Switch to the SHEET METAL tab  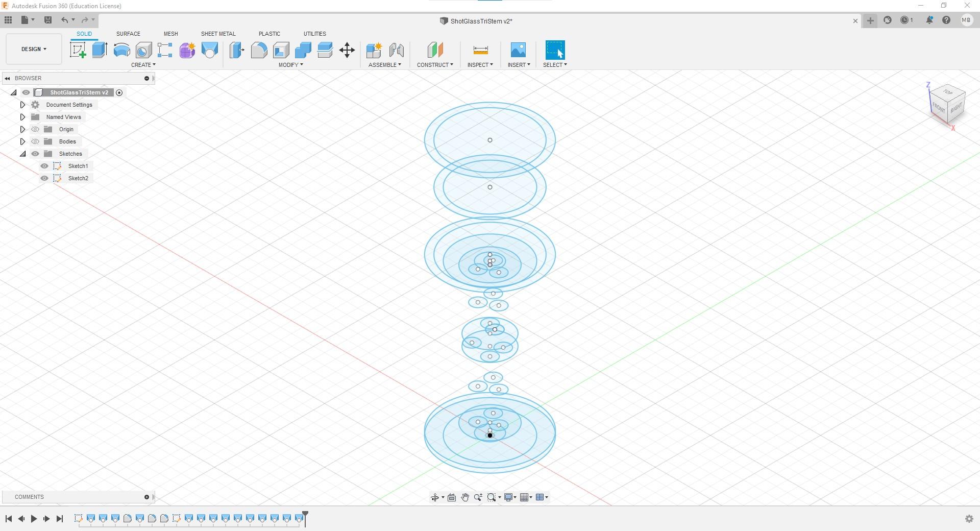tap(218, 34)
